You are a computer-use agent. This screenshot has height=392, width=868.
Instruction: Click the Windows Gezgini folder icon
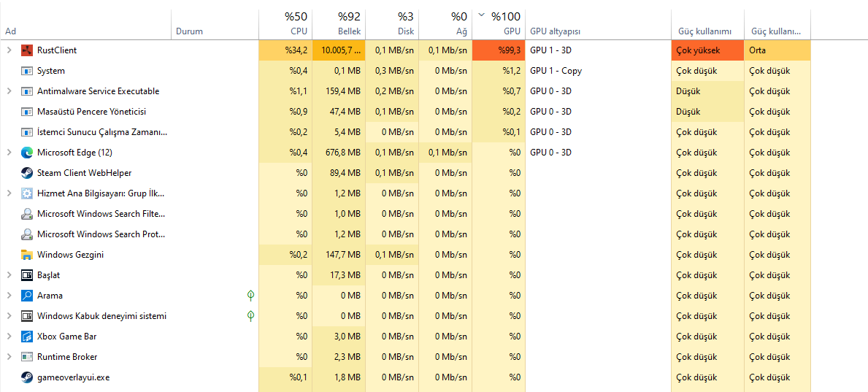(26, 255)
